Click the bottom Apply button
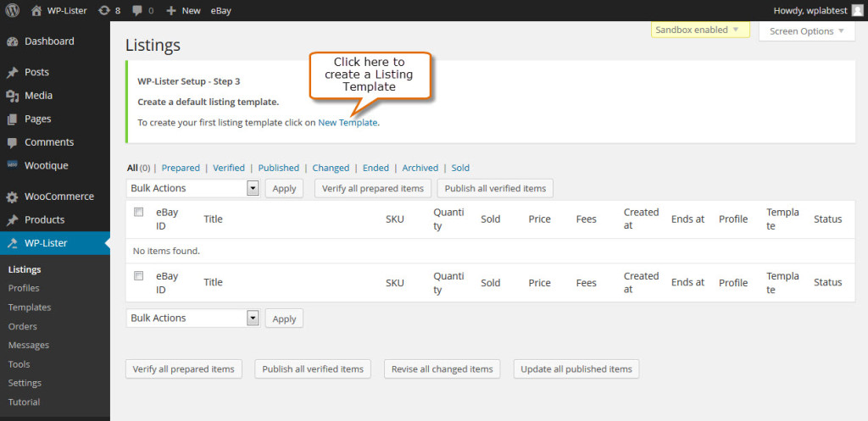Viewport: 868px width, 421px height. click(x=285, y=319)
